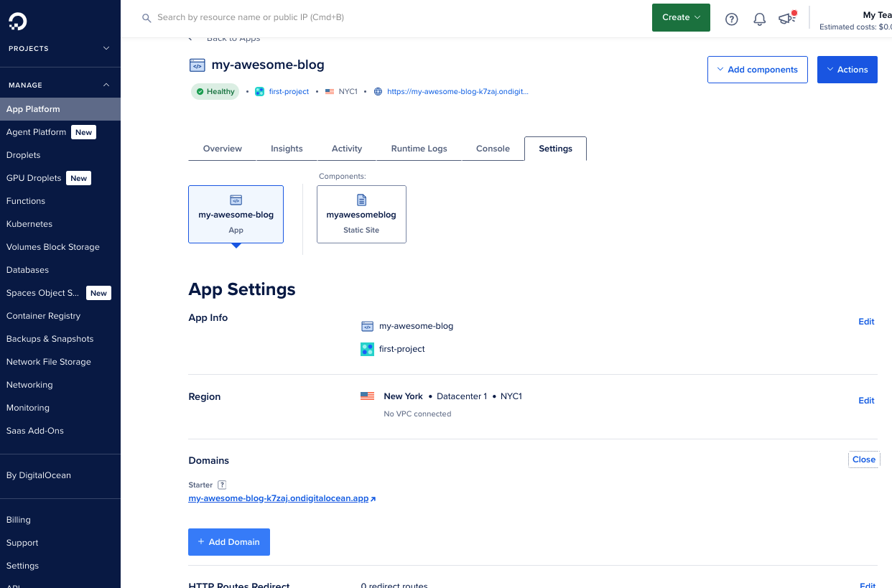
Task: Click the first-project icon in the header
Action: pos(260,92)
